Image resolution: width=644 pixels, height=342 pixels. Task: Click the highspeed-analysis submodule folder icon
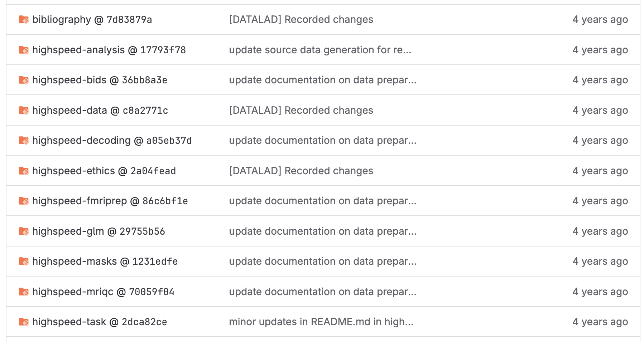coord(24,50)
